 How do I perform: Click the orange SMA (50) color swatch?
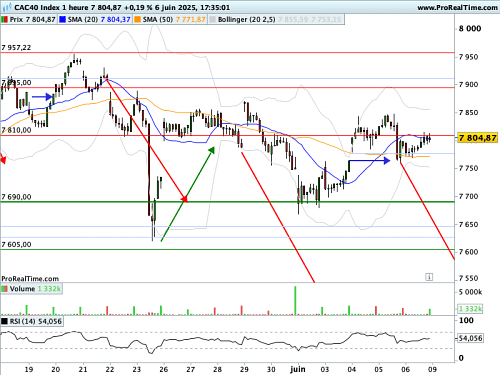(x=138, y=20)
